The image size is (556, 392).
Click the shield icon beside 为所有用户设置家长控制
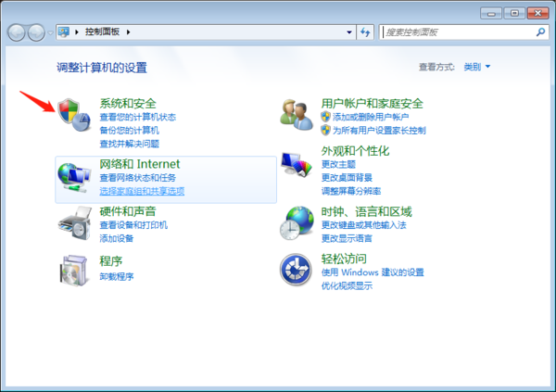pyautogui.click(x=325, y=130)
